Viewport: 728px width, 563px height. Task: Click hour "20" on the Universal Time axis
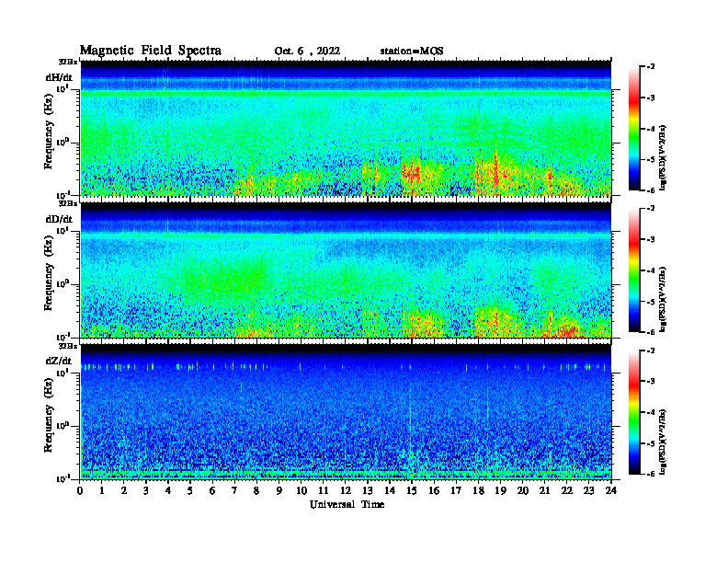[x=522, y=491]
